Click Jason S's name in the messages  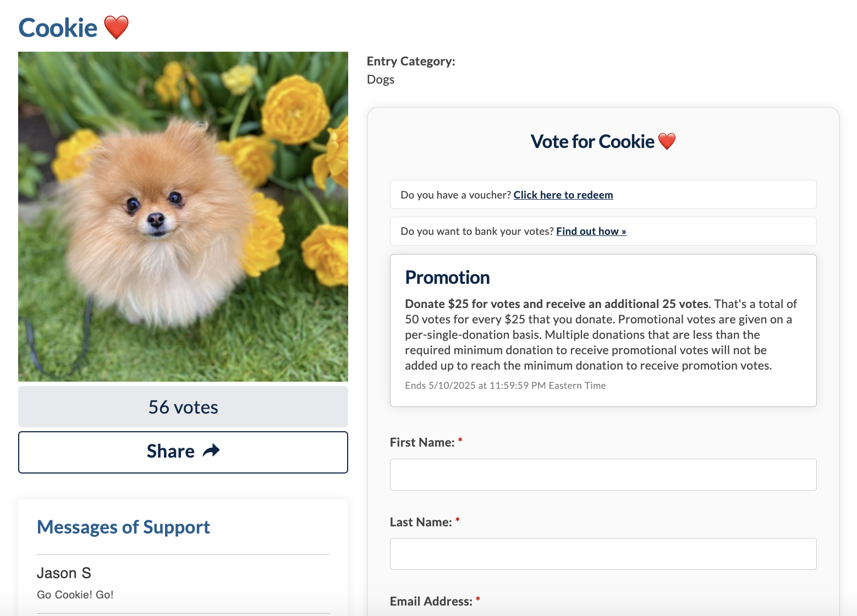(64, 573)
